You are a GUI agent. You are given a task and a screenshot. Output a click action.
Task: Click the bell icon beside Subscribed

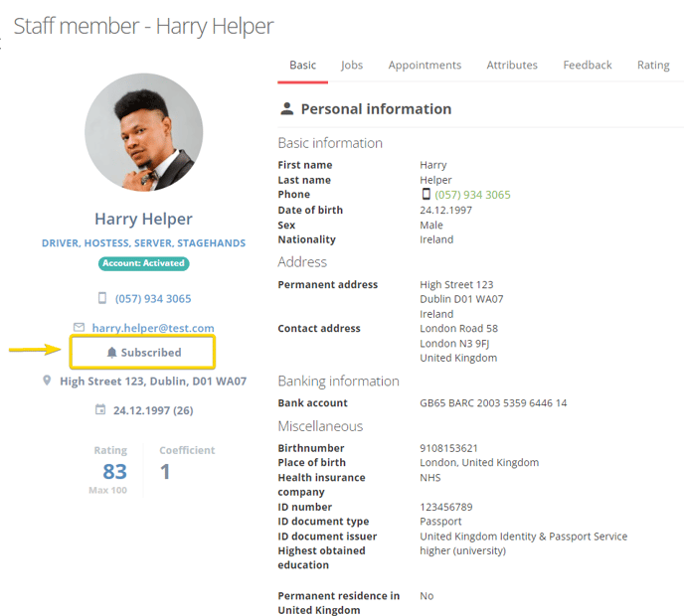point(112,353)
